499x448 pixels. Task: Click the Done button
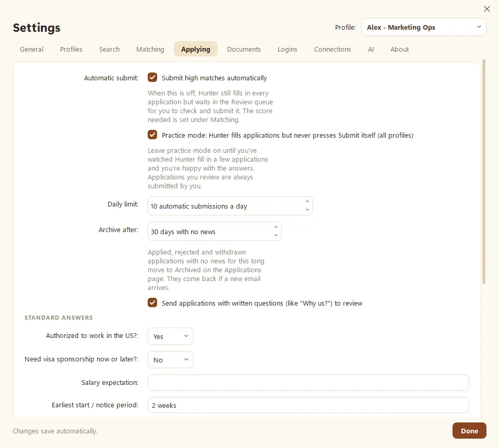[469, 431]
